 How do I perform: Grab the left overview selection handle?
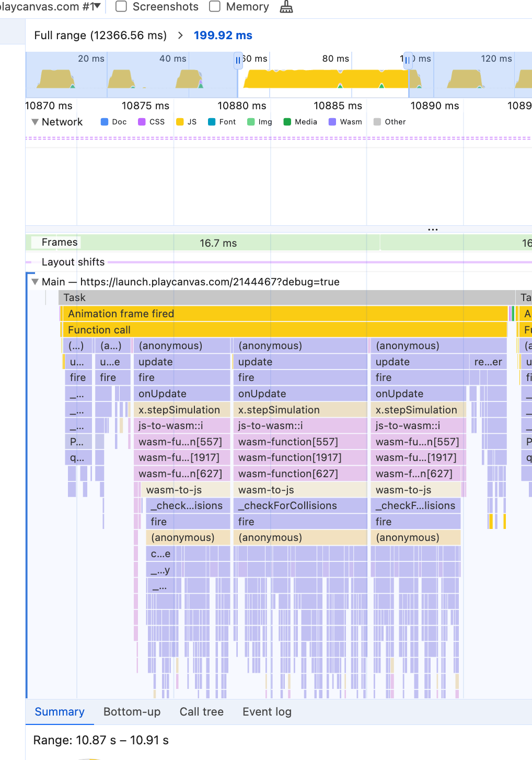coord(238,60)
